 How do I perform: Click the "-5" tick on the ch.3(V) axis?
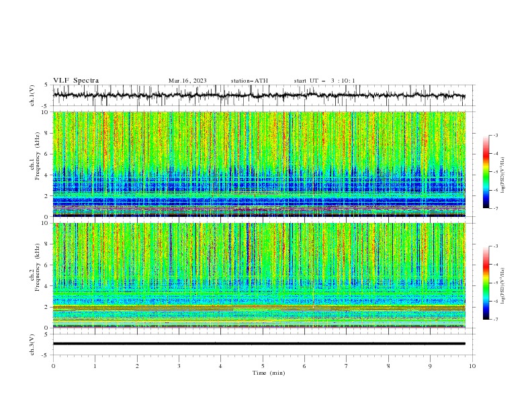(46, 355)
